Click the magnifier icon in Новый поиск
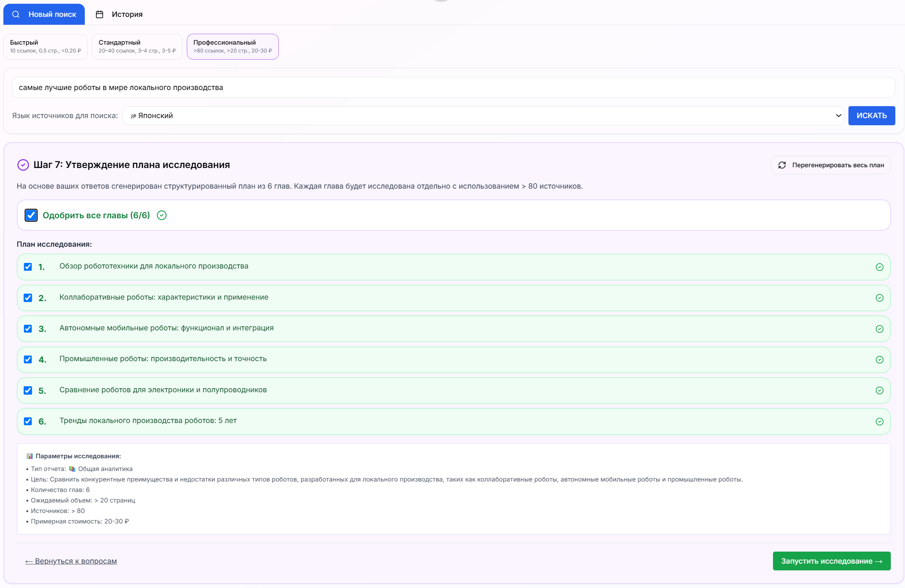905x588 pixels. click(16, 15)
